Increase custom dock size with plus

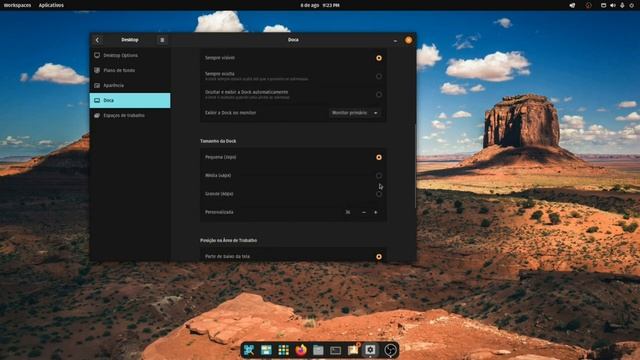point(376,212)
